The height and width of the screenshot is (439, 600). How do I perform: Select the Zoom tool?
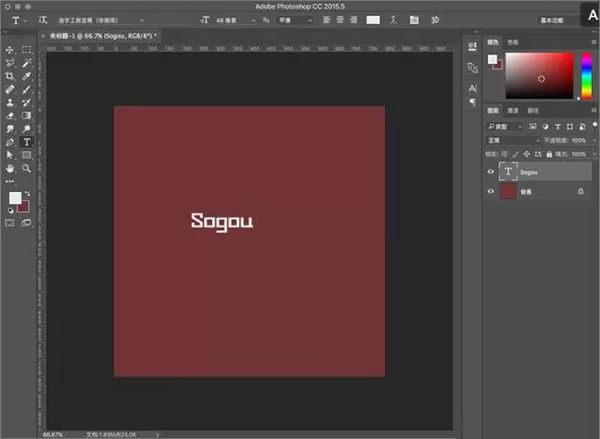point(26,168)
